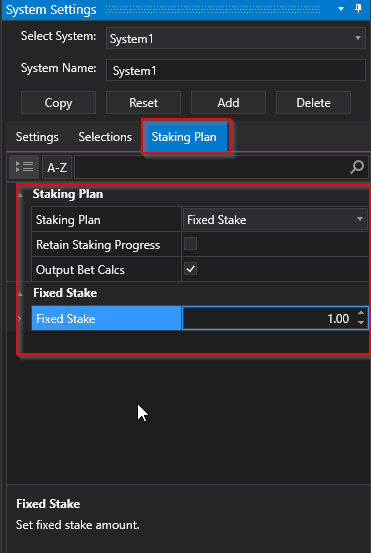Click the Copy button
This screenshot has width=371, height=553.
pos(59,103)
